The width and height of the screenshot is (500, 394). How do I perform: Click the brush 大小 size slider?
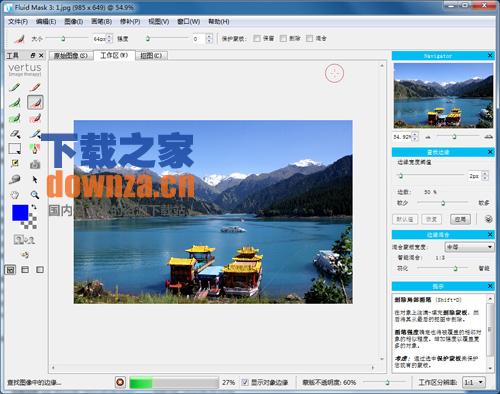click(x=67, y=39)
